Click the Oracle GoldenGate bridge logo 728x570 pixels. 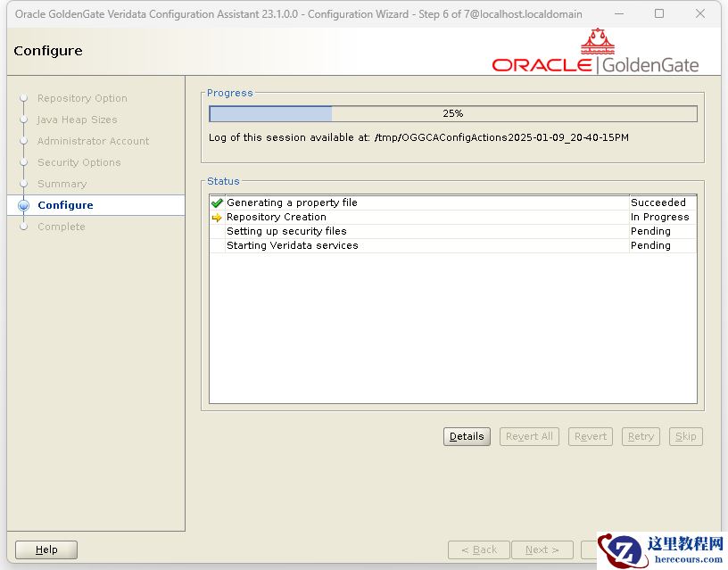[597, 42]
